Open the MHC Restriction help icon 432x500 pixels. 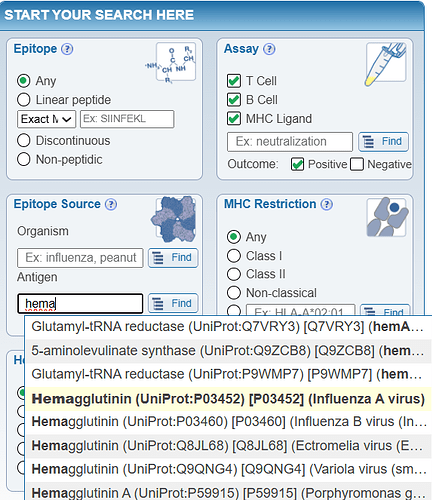point(326,204)
